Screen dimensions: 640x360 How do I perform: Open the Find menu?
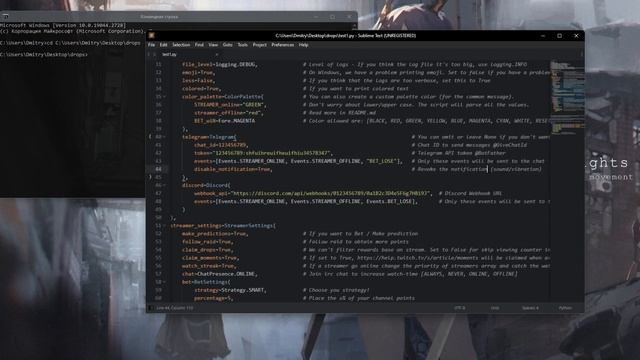[x=199, y=45]
